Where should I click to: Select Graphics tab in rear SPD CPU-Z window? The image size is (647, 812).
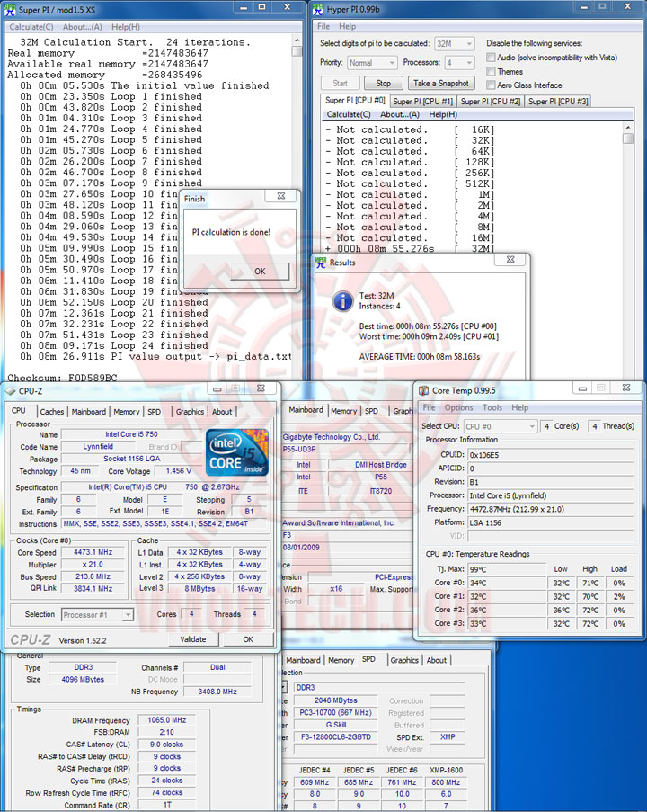click(404, 660)
